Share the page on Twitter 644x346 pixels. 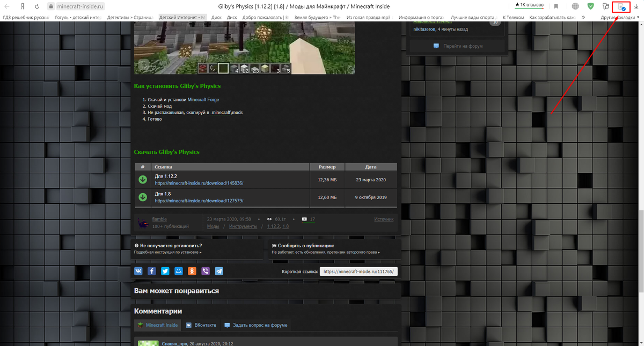tap(165, 271)
